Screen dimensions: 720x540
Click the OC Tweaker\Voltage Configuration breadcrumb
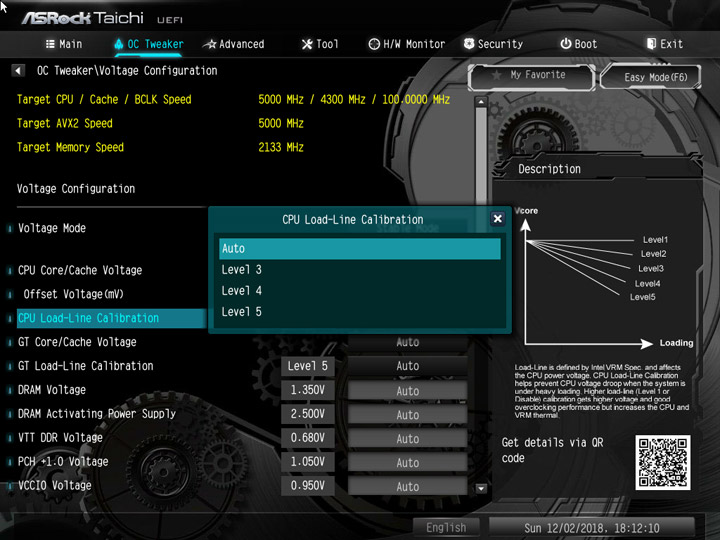coord(127,71)
